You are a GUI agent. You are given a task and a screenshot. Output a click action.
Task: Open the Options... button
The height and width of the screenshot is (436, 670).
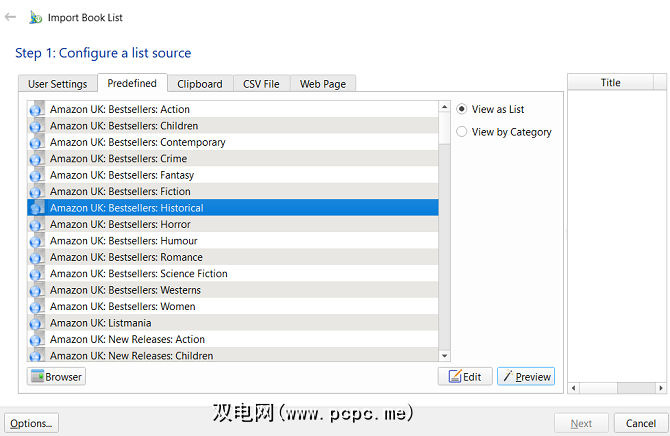(x=31, y=423)
